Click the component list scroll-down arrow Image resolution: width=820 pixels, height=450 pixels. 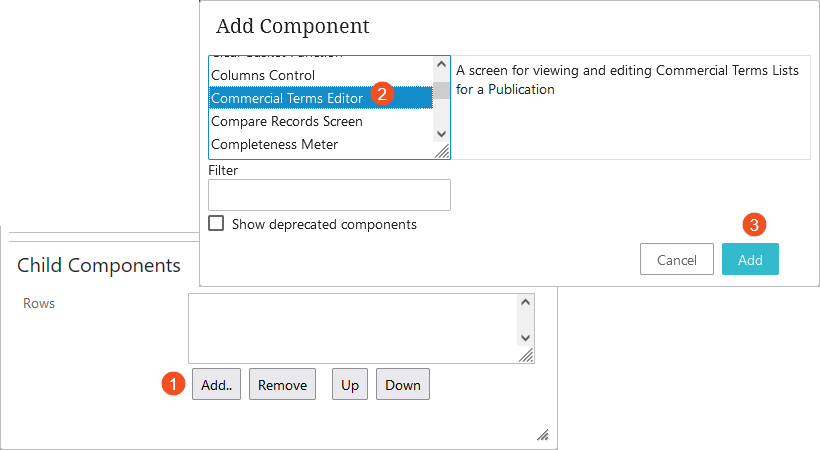click(441, 134)
